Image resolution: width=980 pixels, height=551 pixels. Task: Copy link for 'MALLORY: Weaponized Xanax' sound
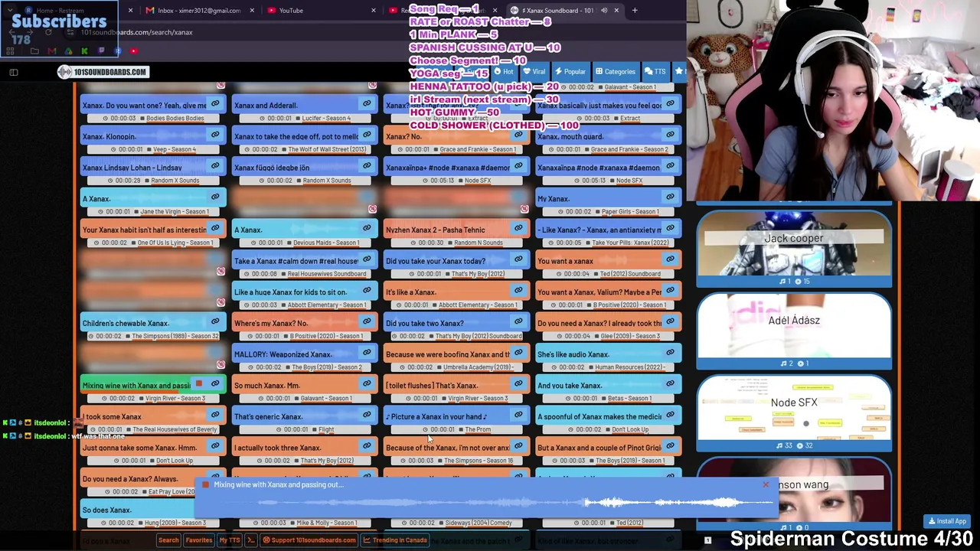click(367, 354)
